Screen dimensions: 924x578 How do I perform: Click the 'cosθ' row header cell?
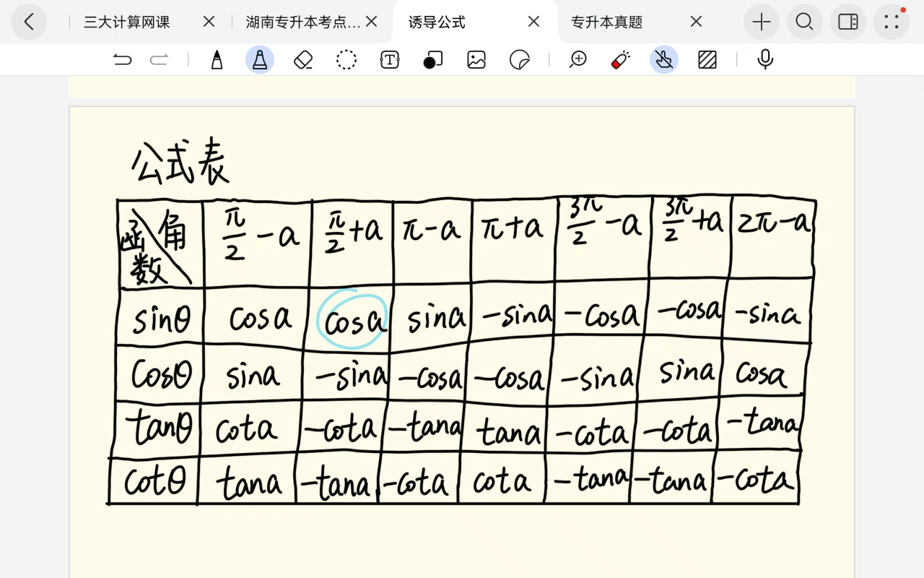(162, 374)
